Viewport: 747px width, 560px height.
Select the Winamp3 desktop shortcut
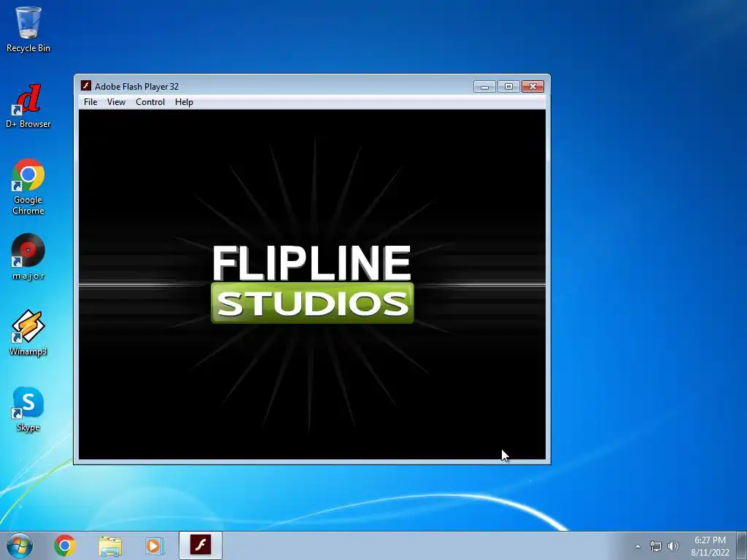tap(28, 332)
